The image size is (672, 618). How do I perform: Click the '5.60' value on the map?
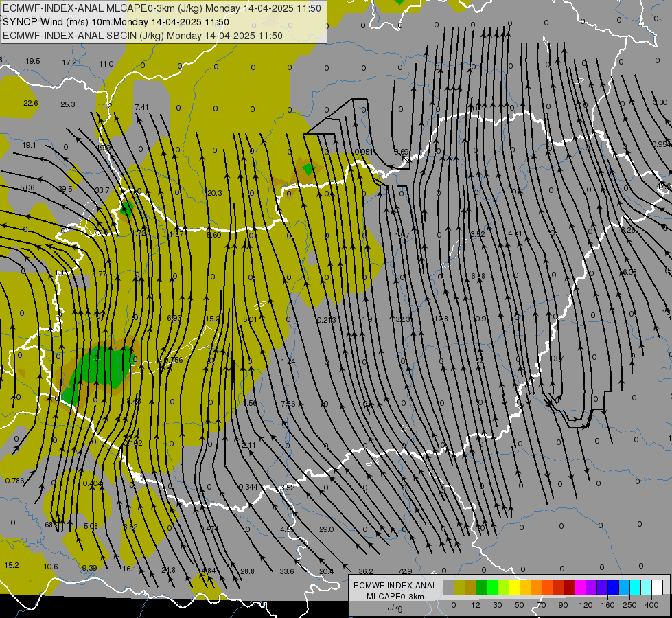(x=214, y=235)
